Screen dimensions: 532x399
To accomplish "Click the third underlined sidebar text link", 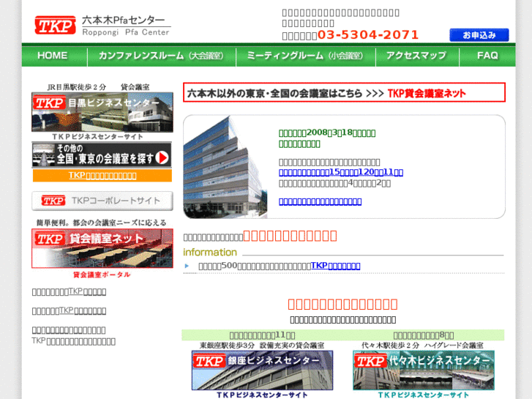I will click(x=69, y=330).
